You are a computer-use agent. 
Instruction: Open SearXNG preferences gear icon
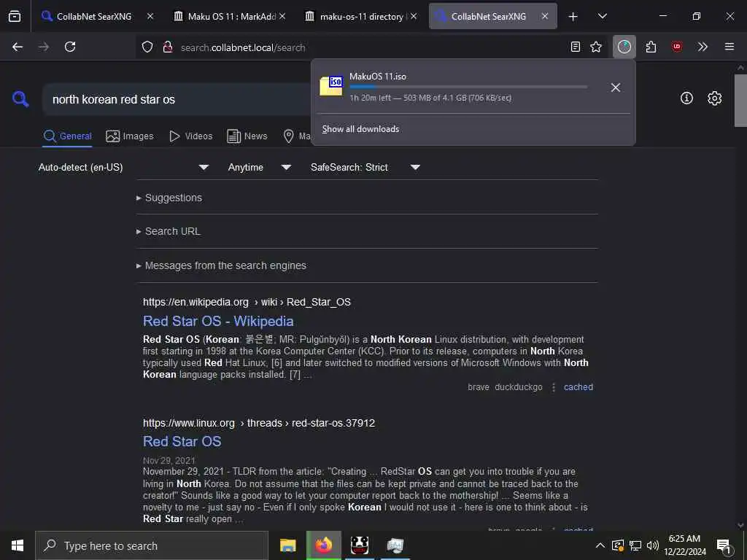pos(715,98)
